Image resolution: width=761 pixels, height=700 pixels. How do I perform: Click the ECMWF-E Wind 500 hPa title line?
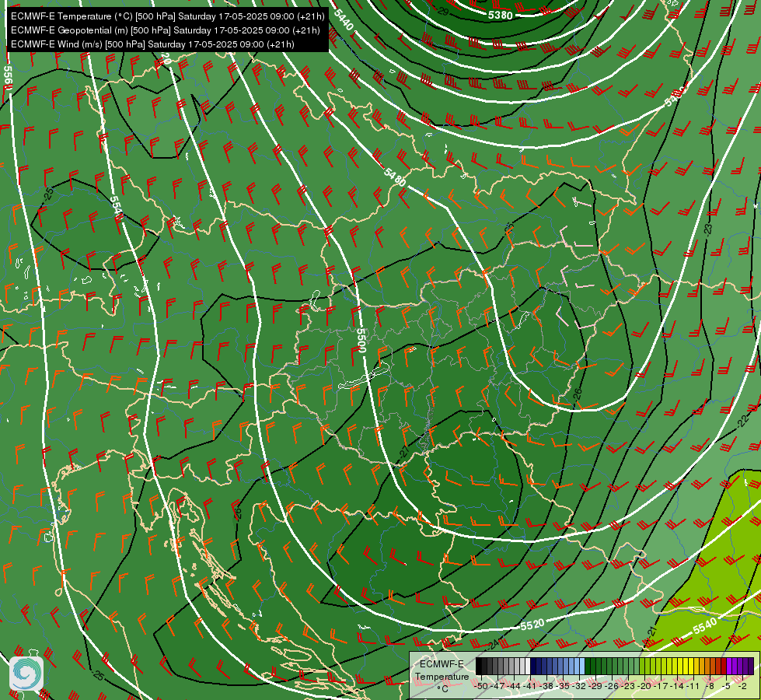point(152,44)
